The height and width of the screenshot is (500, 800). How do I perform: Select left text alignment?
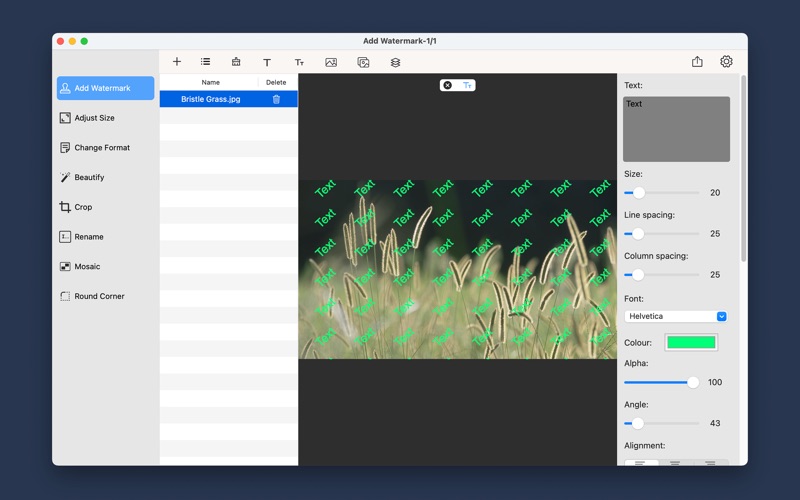pos(641,463)
